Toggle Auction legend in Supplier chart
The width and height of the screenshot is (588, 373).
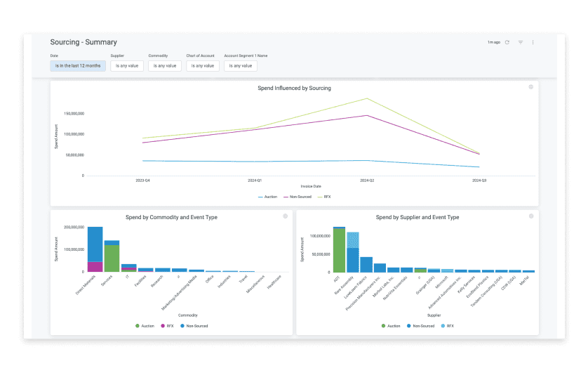391,326
